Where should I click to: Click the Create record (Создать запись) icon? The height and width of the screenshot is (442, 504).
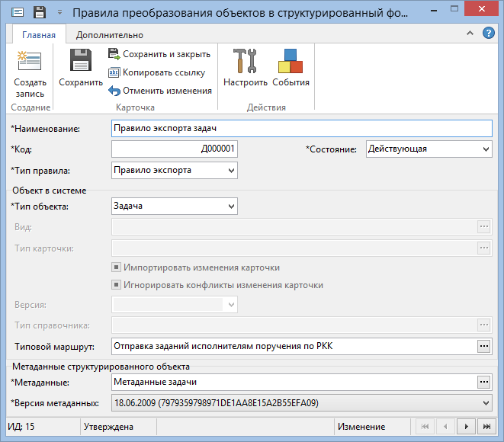(30, 62)
